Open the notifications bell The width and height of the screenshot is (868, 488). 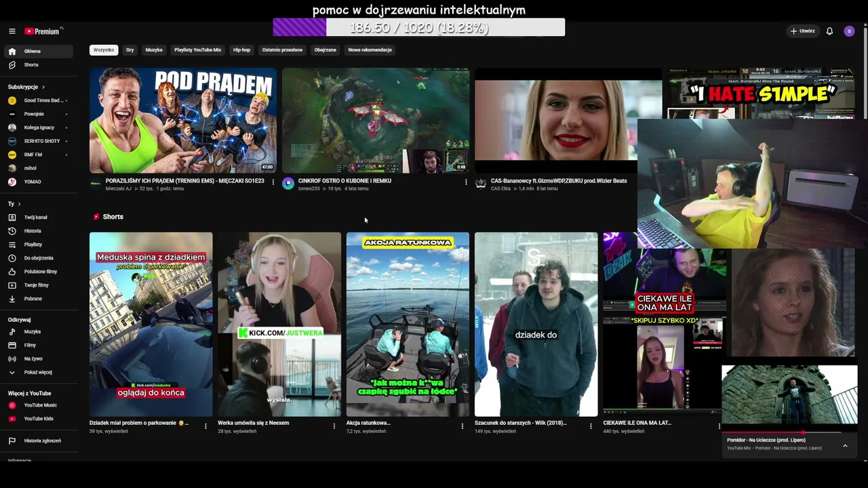pos(829,31)
